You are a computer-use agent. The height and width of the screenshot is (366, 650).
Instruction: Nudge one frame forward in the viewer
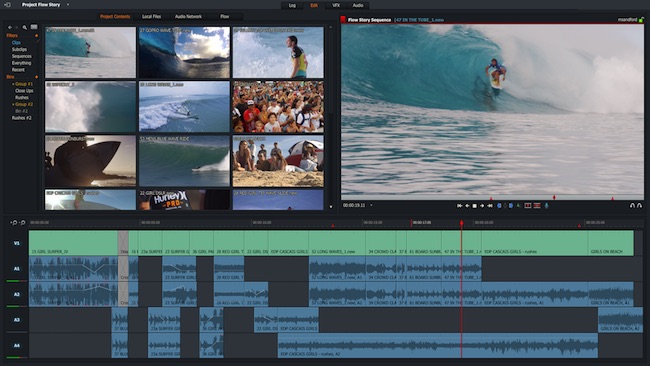pos(482,206)
